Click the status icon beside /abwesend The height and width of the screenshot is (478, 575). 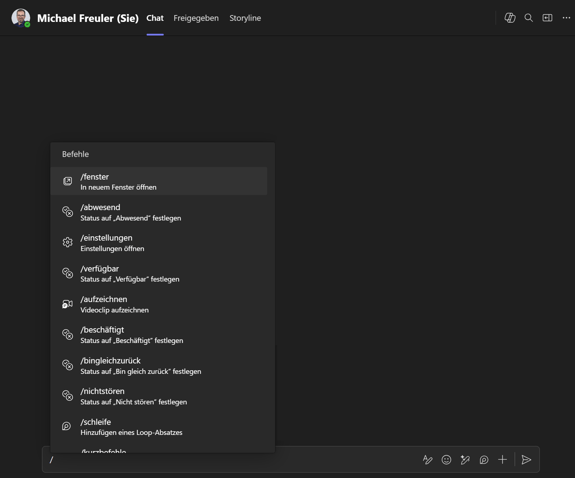tap(67, 212)
